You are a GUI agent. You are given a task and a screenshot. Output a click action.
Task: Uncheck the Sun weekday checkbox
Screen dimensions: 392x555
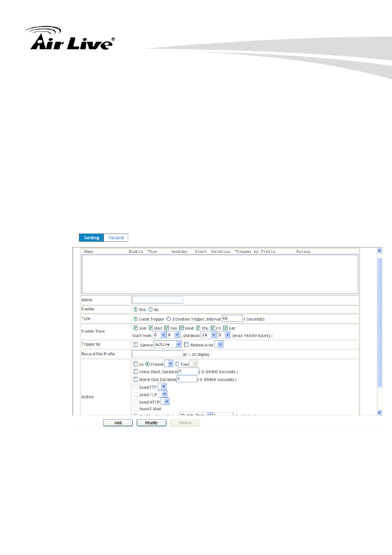136,328
